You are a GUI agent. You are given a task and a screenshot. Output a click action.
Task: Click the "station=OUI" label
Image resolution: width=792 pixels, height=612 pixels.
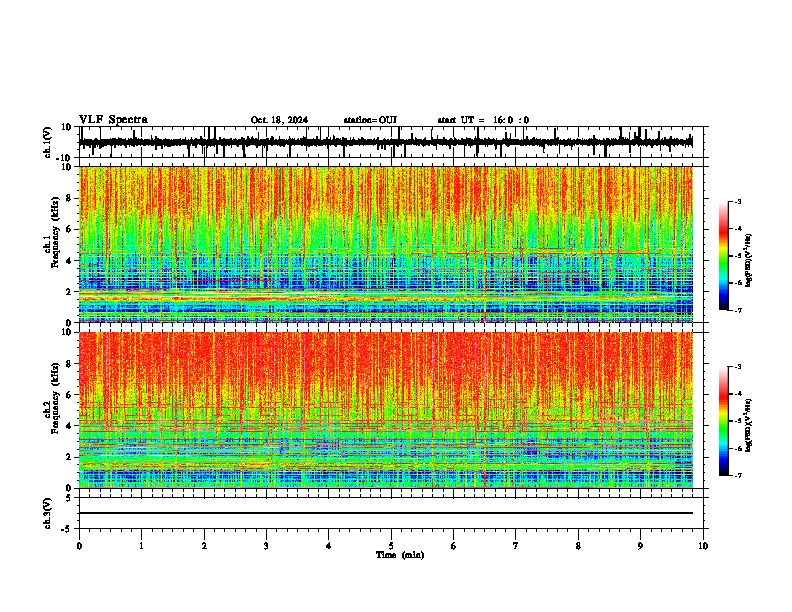click(370, 120)
